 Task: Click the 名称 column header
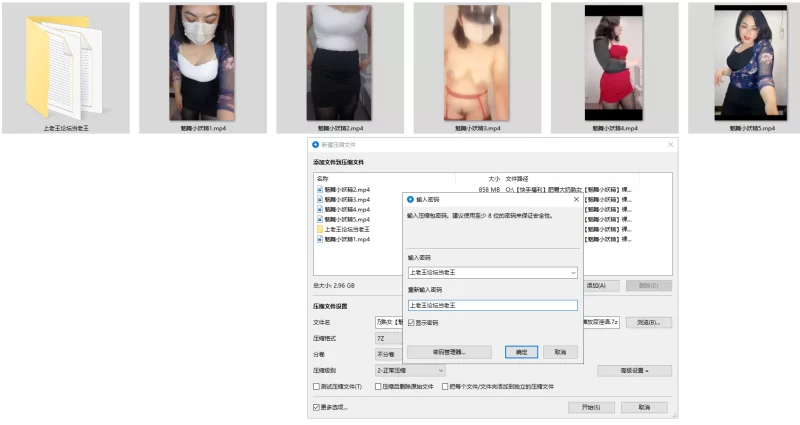(x=322, y=178)
